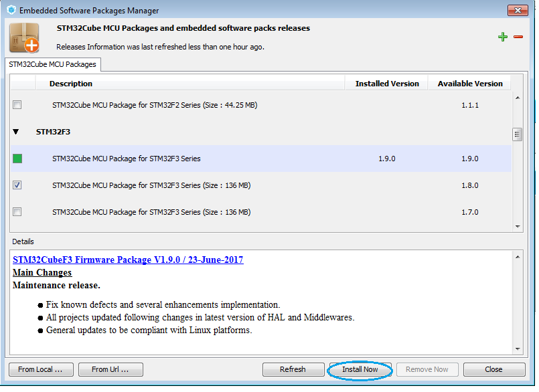
Task: Click the app cube icon in title bar
Action: pos(11,10)
